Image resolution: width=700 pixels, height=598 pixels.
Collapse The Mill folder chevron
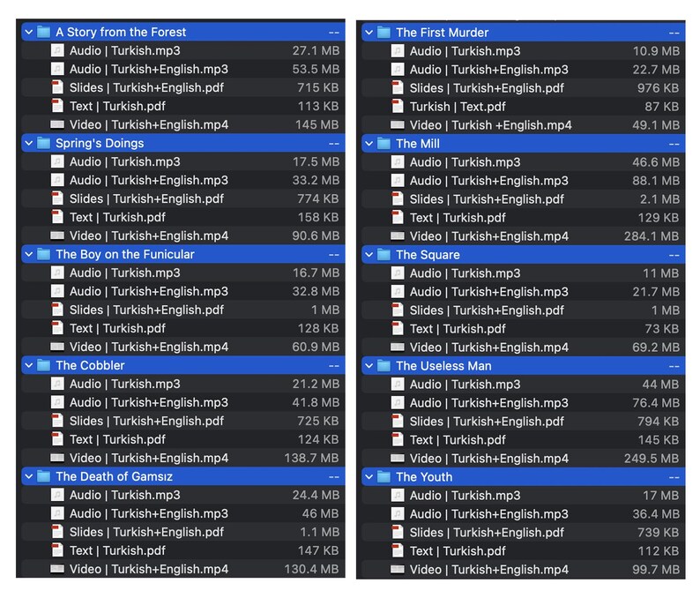pyautogui.click(x=369, y=144)
